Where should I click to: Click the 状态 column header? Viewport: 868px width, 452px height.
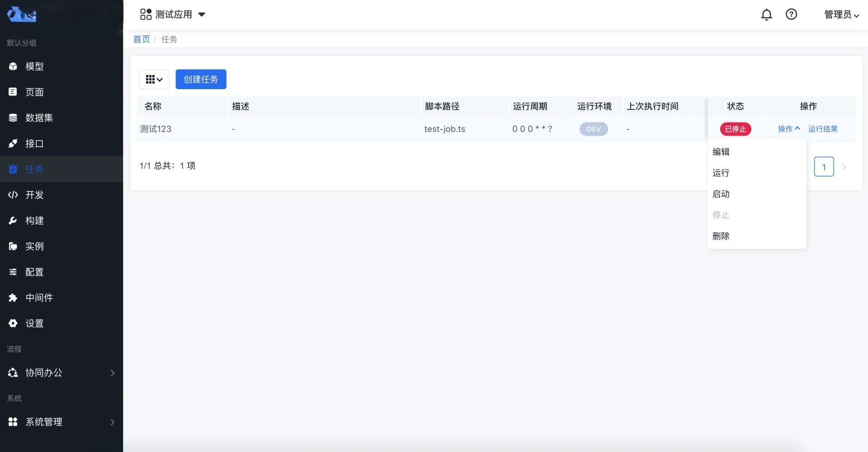tap(736, 106)
